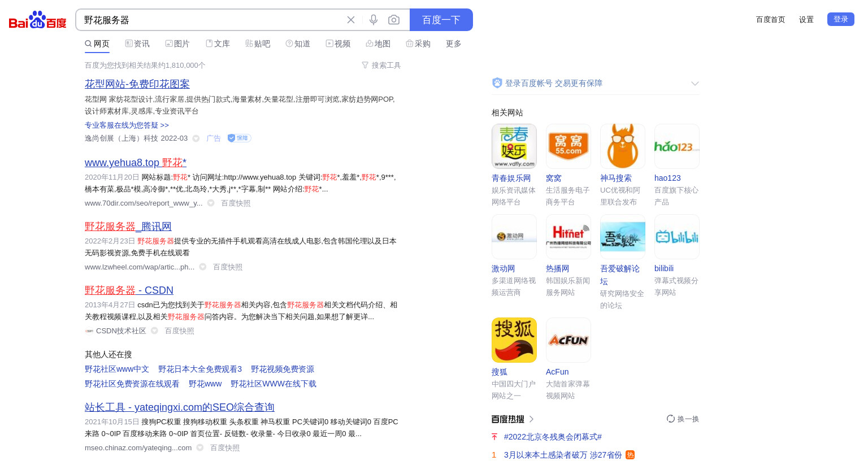Open dropdown arrow beside www.70dir.com source
The width and height of the screenshot is (868, 461).
(x=211, y=203)
